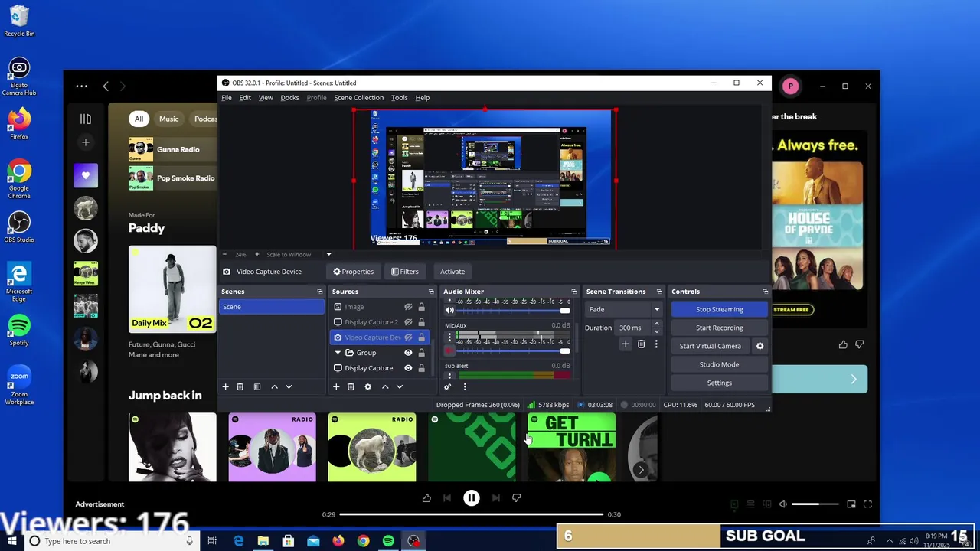
Task: Mute the top audio mixer channel speaker
Action: tap(449, 310)
